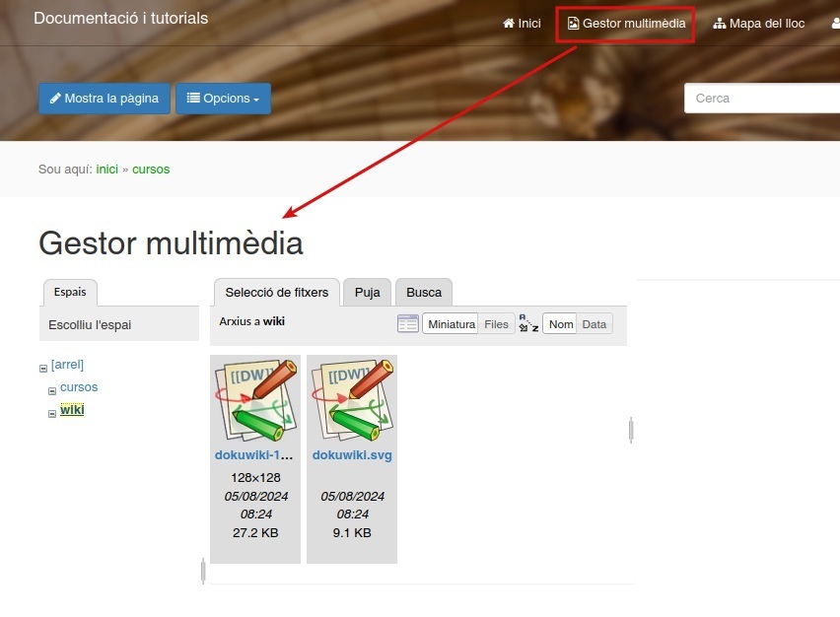Open the Gestor multimèdia nav link

pyautogui.click(x=626, y=24)
